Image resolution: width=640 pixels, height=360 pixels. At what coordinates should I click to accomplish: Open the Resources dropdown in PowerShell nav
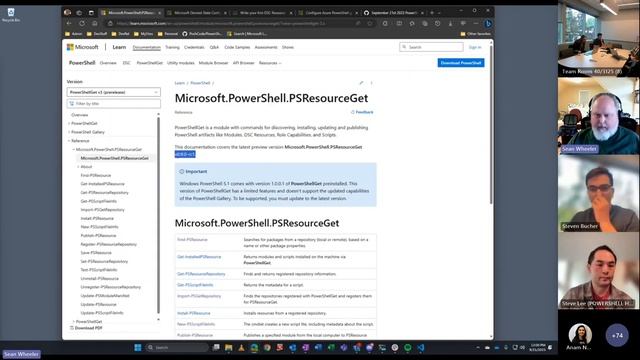pyautogui.click(x=270, y=63)
